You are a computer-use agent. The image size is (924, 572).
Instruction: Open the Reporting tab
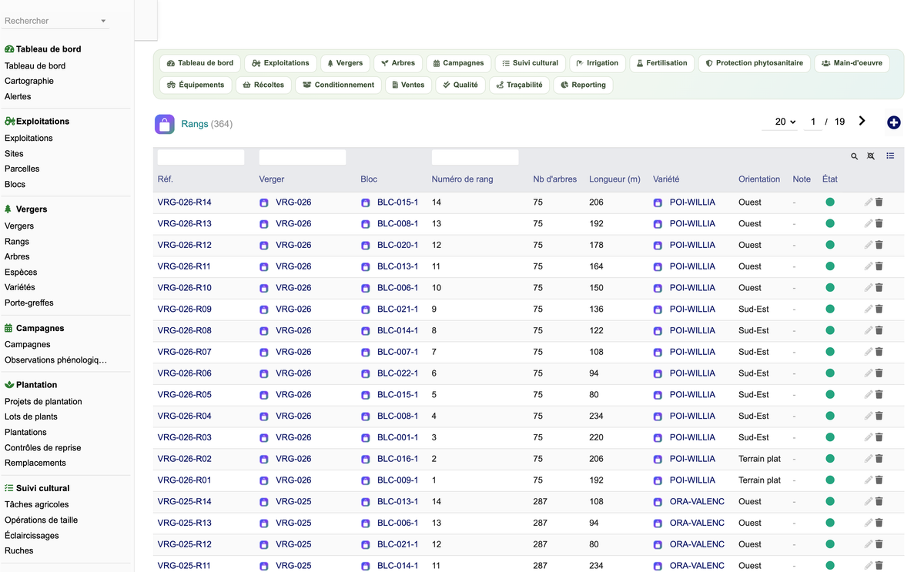(583, 85)
